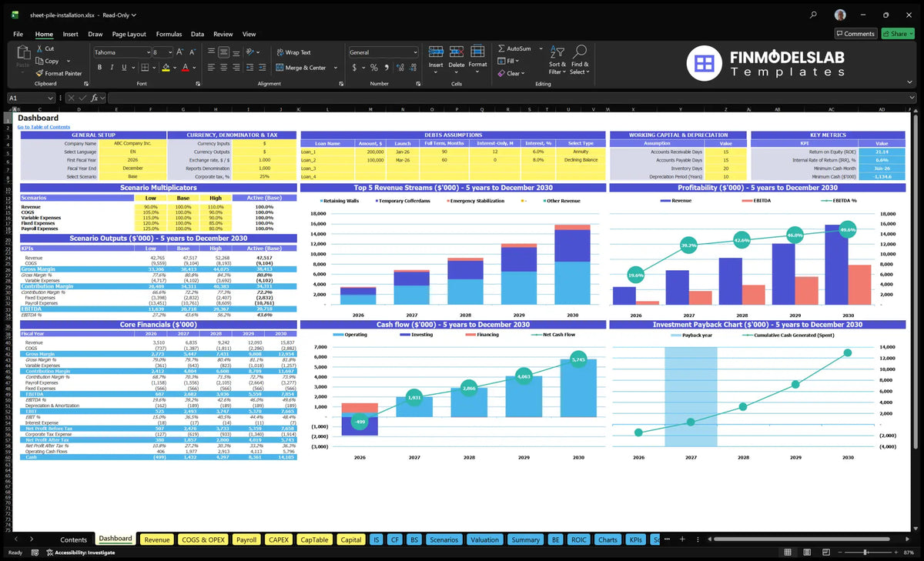Click the red Font Color swatch
Viewport: 924px width, 561px height.
(185, 68)
